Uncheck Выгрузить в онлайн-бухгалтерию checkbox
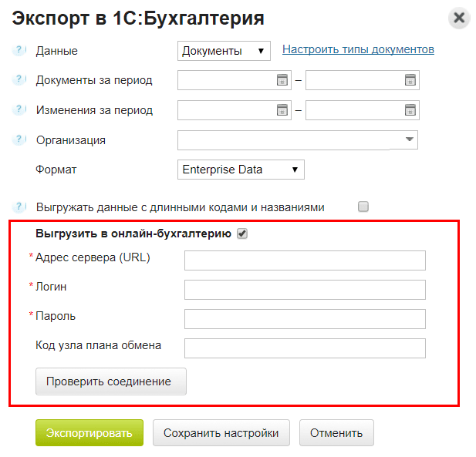Screen dimensions: 476x457 (x=242, y=233)
